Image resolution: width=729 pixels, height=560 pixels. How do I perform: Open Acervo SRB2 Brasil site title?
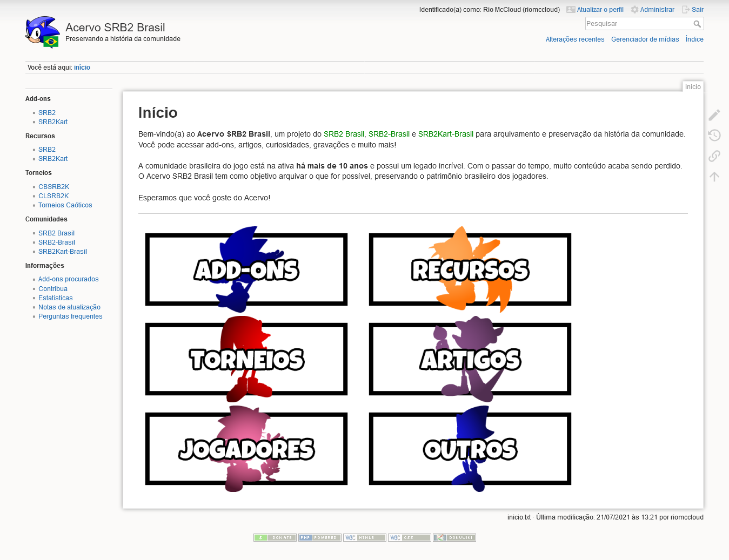[x=115, y=28]
